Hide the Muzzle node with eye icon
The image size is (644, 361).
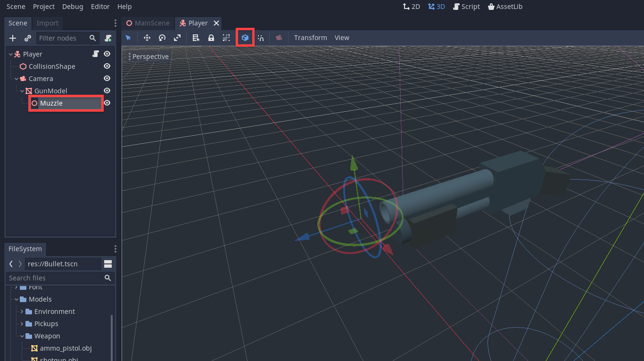(x=107, y=103)
